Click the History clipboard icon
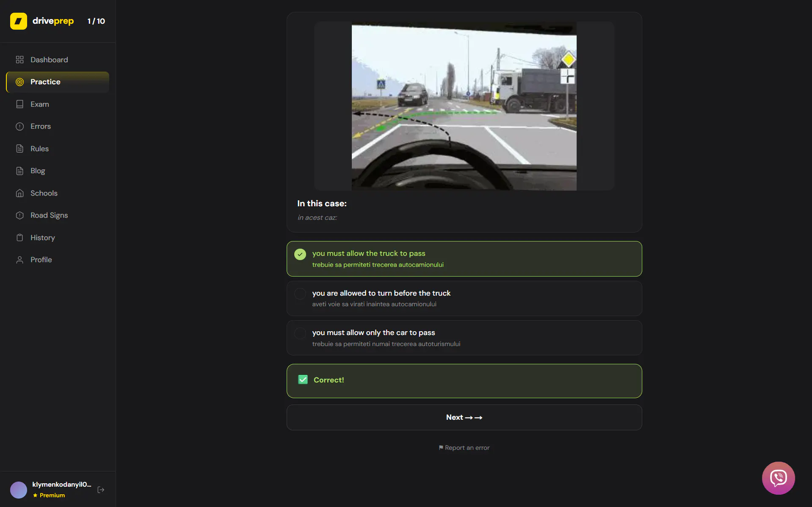Viewport: 812px width, 507px height. coord(19,238)
